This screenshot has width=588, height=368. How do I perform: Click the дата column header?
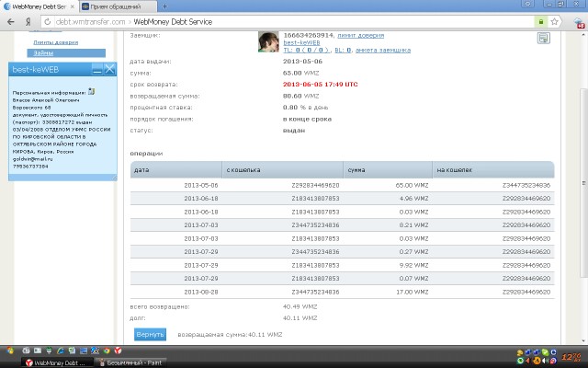click(175, 169)
